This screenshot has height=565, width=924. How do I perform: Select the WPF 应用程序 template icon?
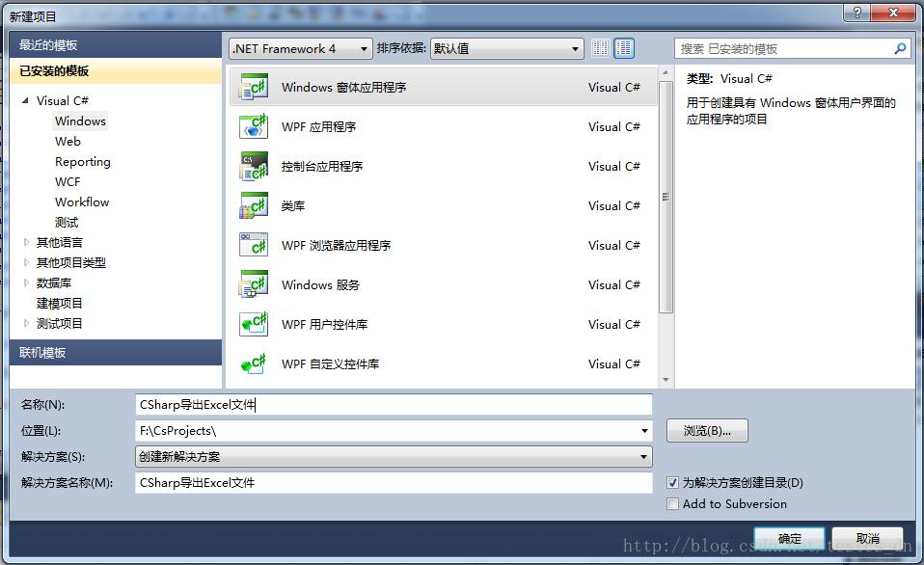254,126
